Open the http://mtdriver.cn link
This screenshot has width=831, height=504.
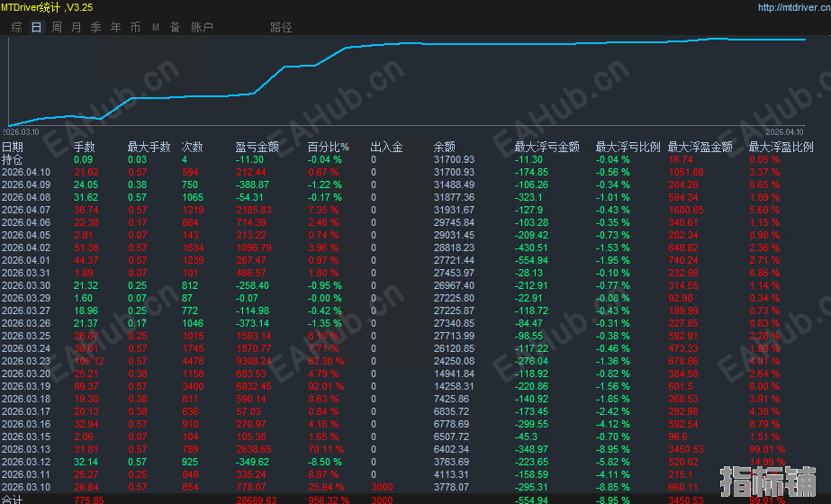(x=790, y=7)
